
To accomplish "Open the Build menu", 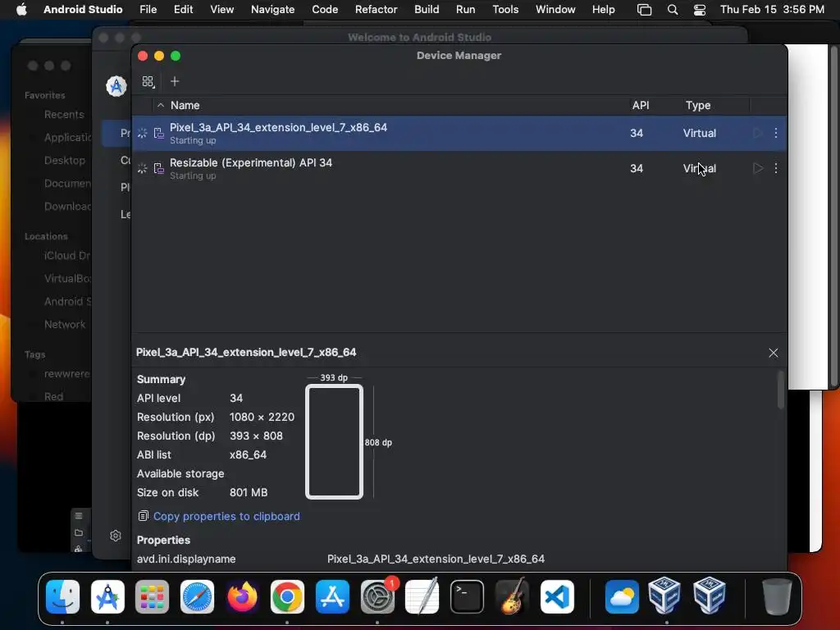I will click(x=427, y=9).
